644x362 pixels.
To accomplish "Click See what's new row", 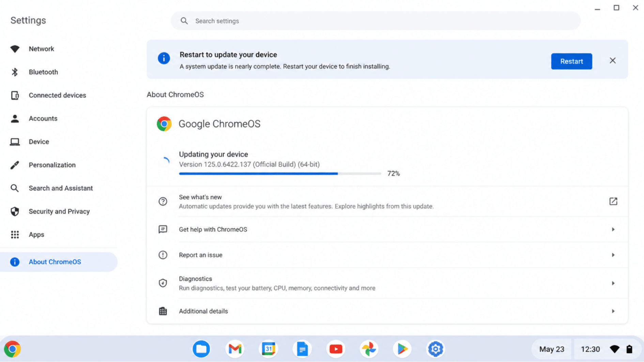I will pos(387,202).
